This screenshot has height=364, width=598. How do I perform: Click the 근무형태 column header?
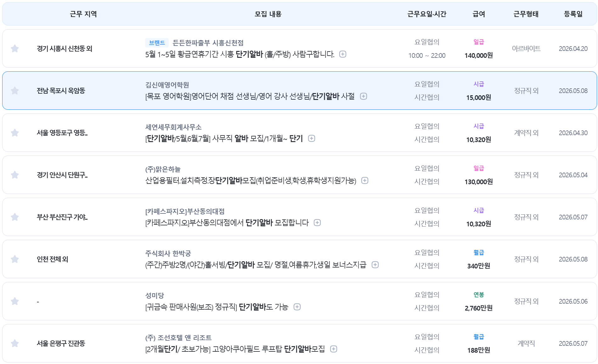pyautogui.click(x=526, y=14)
